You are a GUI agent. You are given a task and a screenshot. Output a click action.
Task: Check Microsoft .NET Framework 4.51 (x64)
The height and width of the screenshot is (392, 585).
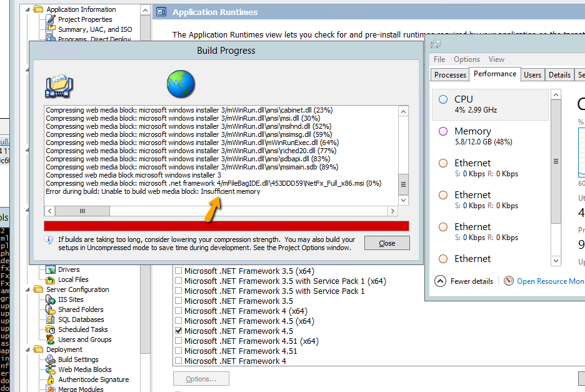(x=178, y=341)
